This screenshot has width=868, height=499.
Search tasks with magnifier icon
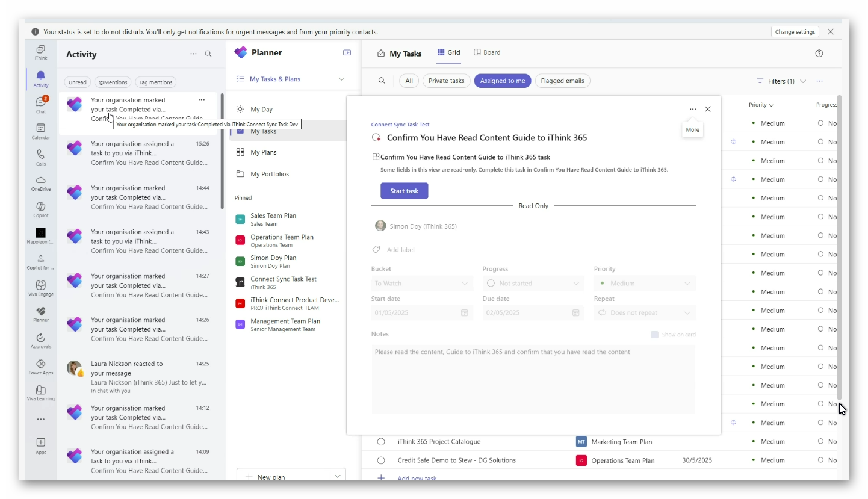[x=382, y=81]
